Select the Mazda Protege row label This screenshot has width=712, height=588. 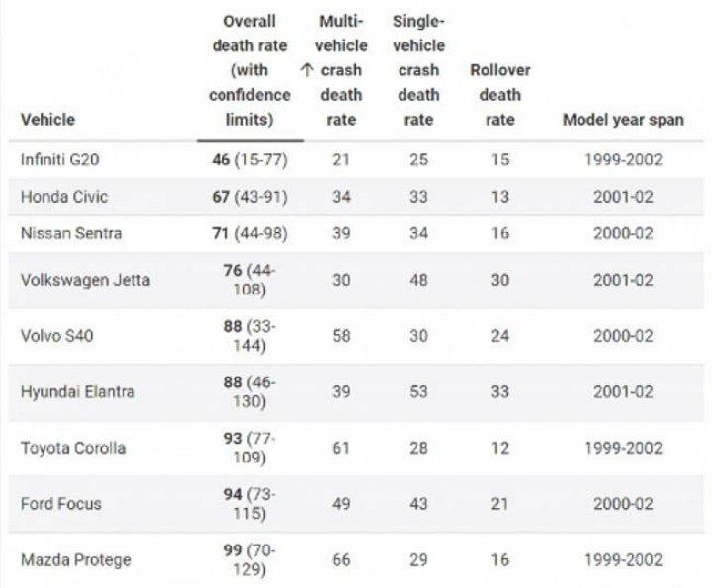[75, 560]
